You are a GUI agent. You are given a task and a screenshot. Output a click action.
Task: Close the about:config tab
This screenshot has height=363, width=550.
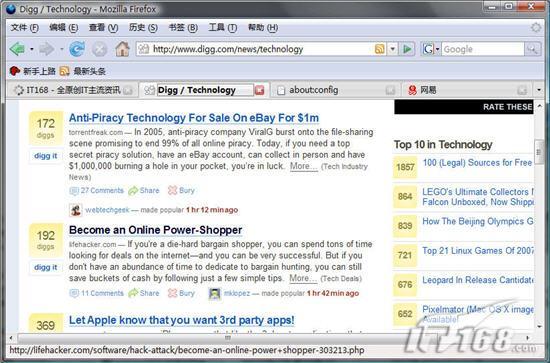[x=390, y=90]
